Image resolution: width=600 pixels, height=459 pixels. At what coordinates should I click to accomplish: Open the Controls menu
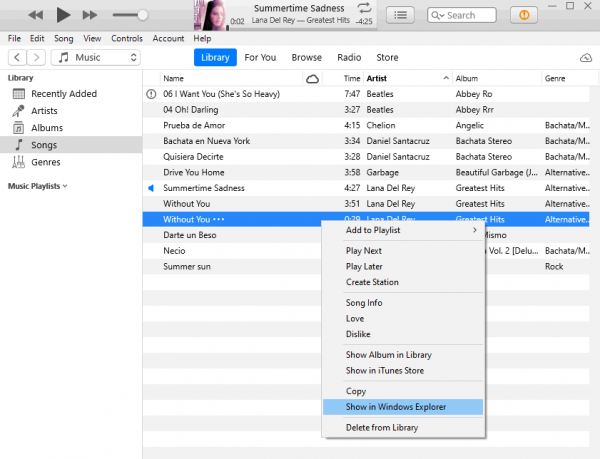pyautogui.click(x=127, y=39)
